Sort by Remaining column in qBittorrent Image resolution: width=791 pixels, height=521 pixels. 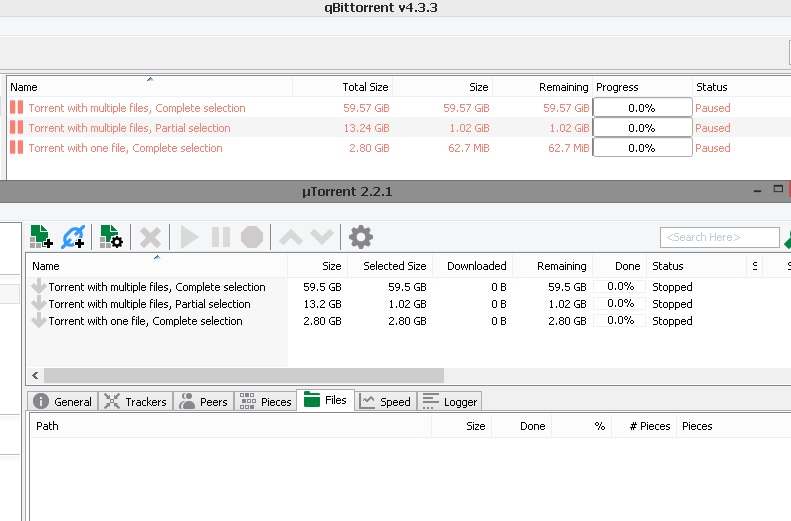pyautogui.click(x=542, y=87)
